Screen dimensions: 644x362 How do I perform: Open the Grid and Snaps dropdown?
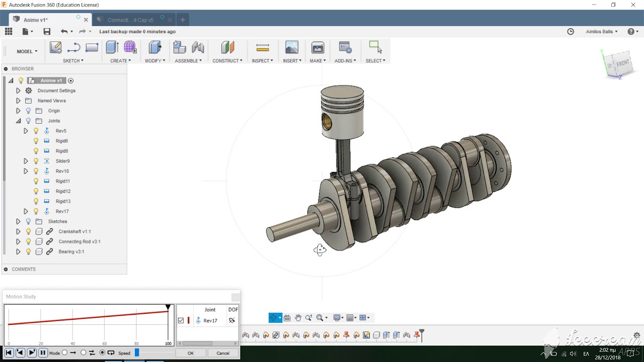352,318
